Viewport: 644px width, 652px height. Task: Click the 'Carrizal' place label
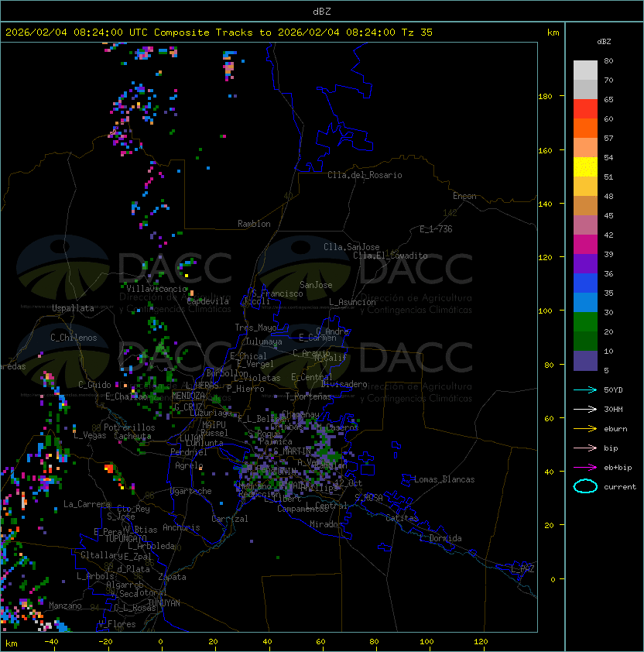(x=229, y=519)
